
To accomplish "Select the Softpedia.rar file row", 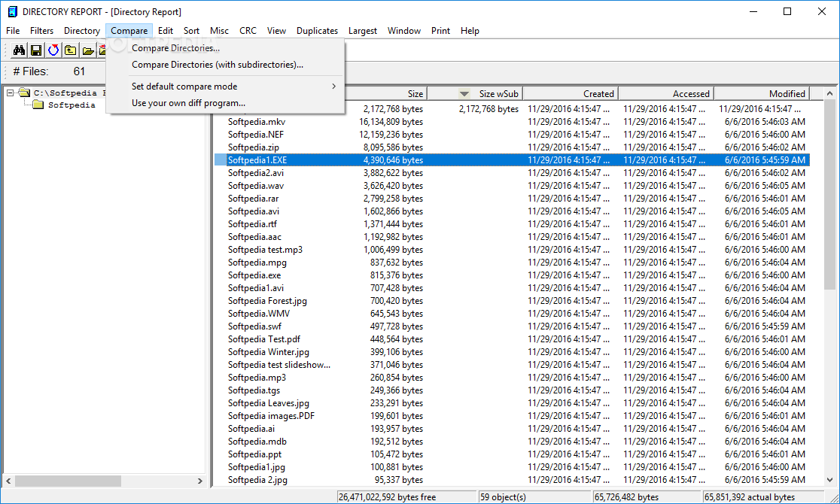I will pyautogui.click(x=512, y=198).
